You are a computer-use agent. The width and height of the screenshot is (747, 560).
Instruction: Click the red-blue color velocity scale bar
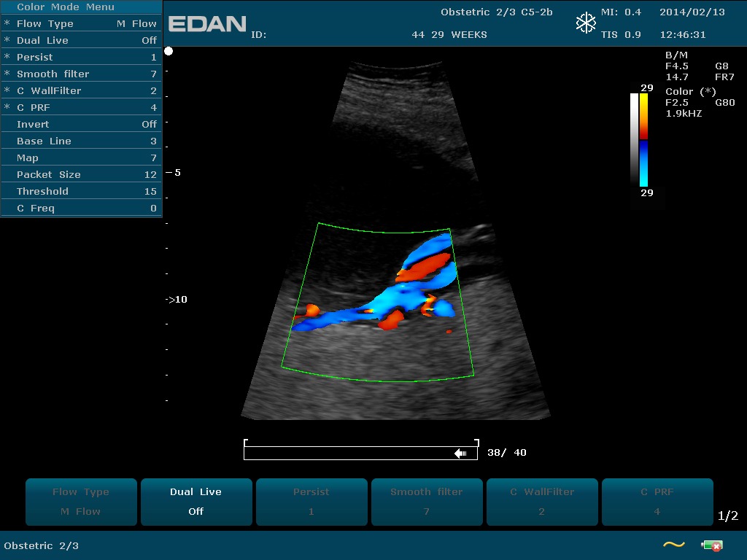pos(643,139)
